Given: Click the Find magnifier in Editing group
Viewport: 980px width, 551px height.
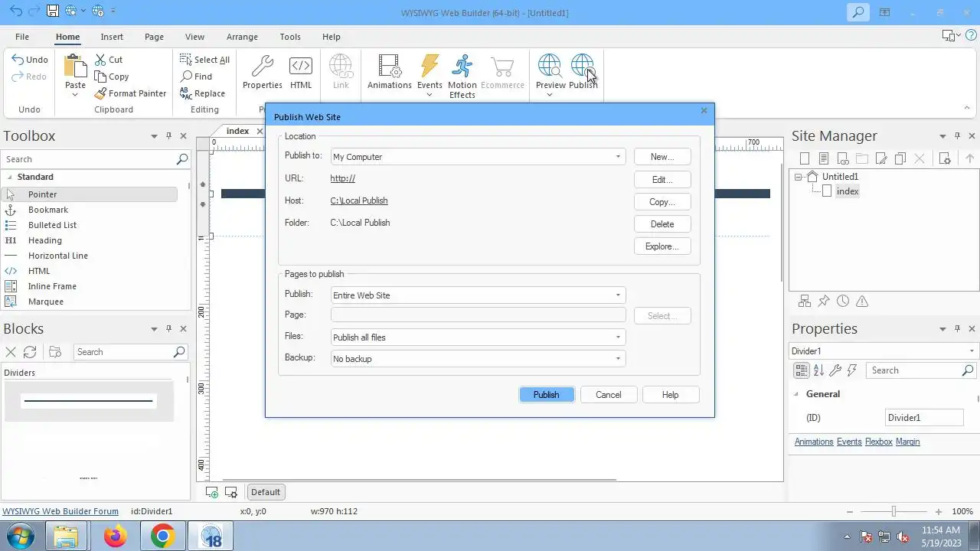Looking at the screenshot, I should tap(186, 77).
